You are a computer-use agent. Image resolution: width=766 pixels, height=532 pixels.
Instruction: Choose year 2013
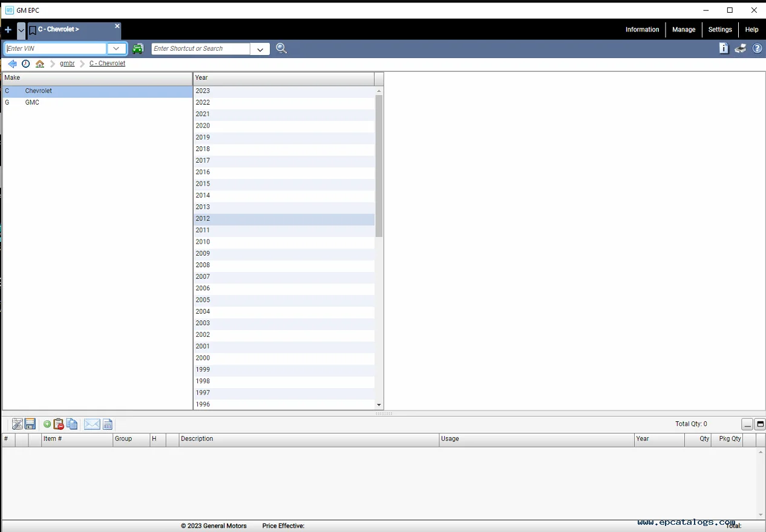284,207
